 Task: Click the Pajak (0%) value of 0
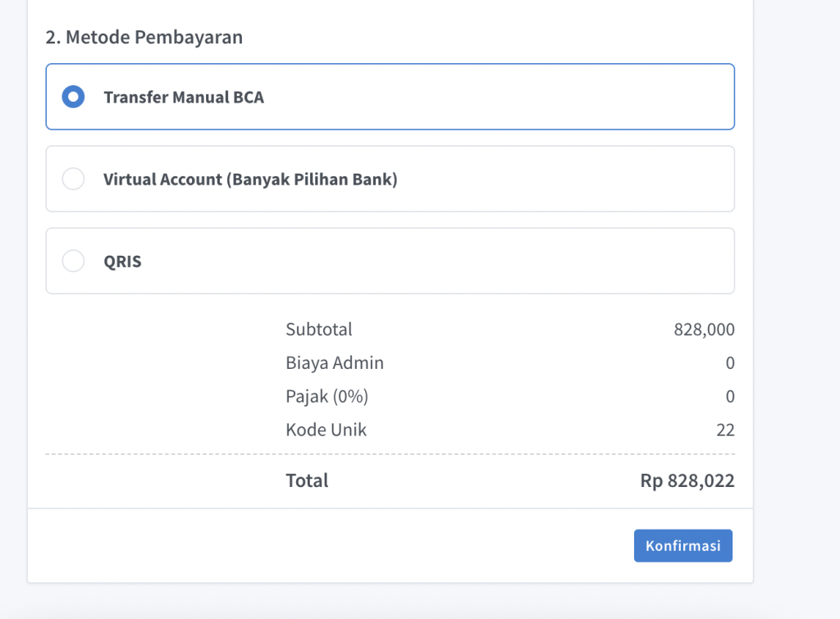(729, 397)
